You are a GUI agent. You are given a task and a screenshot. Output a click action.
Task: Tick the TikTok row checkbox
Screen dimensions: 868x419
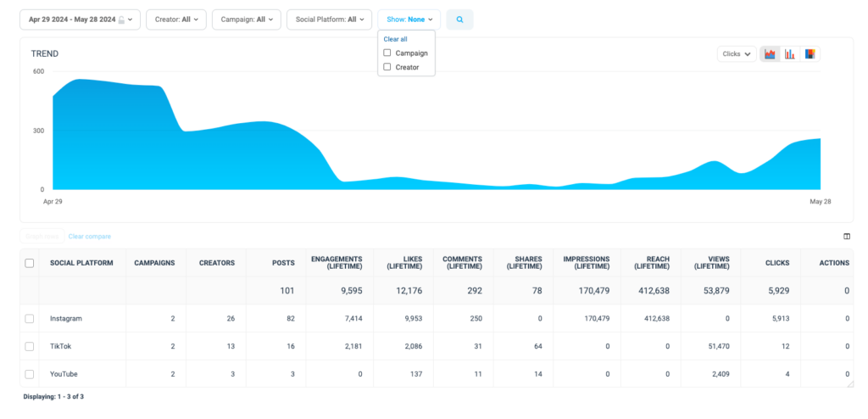coord(30,346)
